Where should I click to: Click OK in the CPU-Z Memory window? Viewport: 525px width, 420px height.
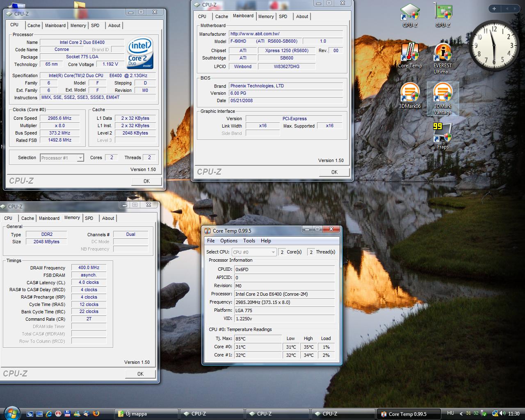140,374
